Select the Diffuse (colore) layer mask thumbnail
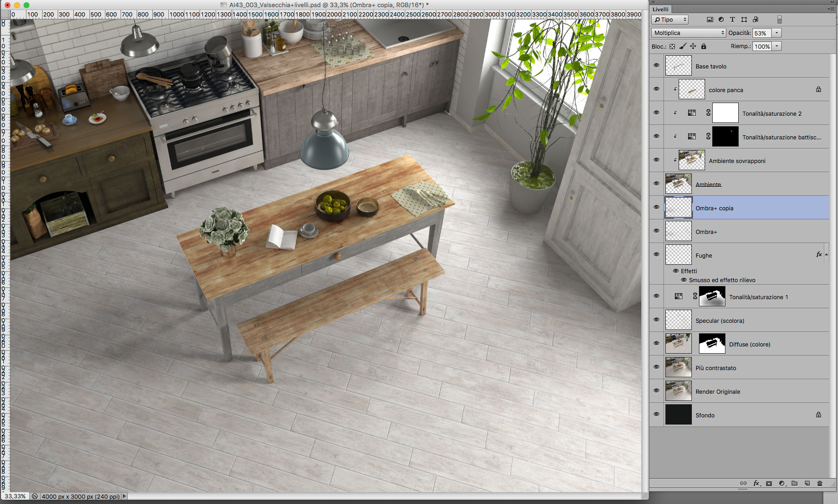 point(712,344)
